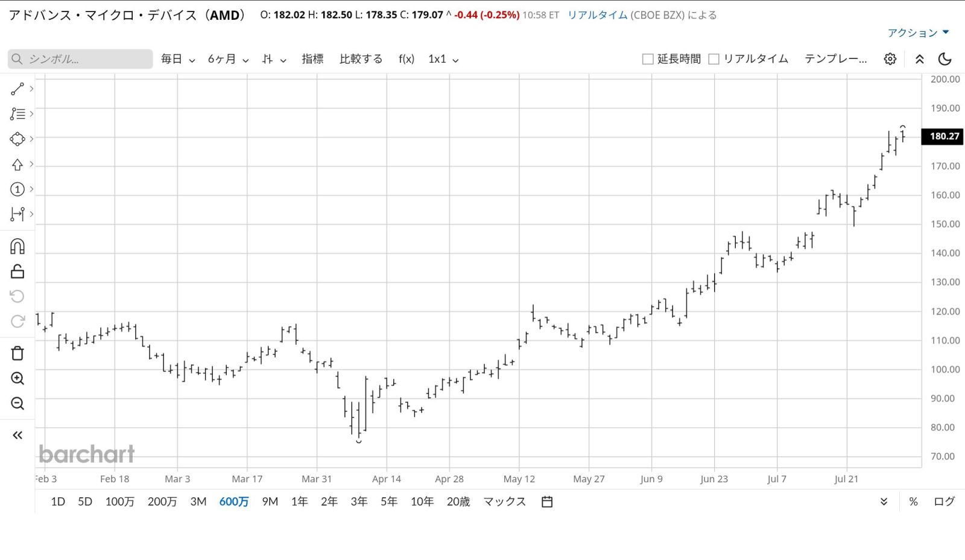Toggle the lock drawings padlock
Image resolution: width=965 pixels, height=560 pixels.
(17, 271)
